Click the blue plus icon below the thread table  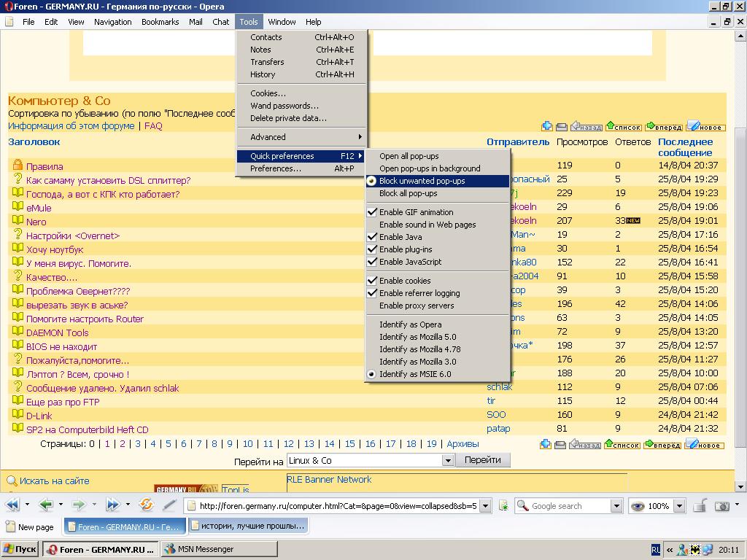click(546, 444)
